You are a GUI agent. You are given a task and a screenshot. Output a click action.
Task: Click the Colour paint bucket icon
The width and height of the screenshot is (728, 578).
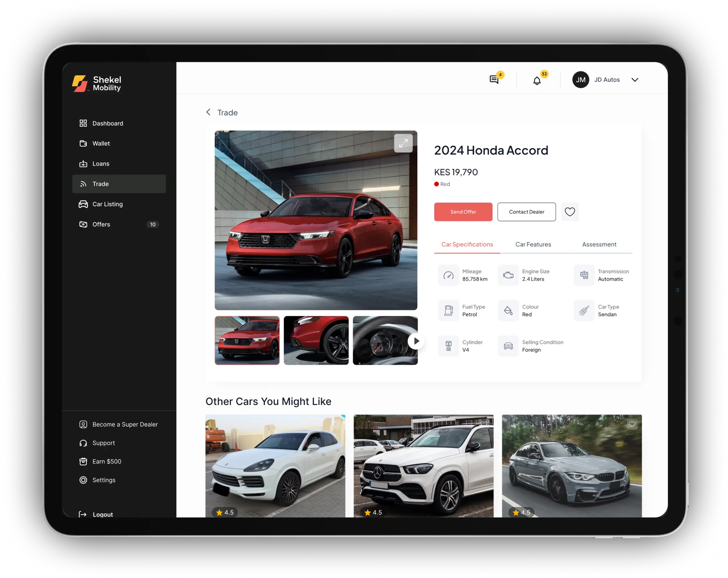tap(508, 311)
